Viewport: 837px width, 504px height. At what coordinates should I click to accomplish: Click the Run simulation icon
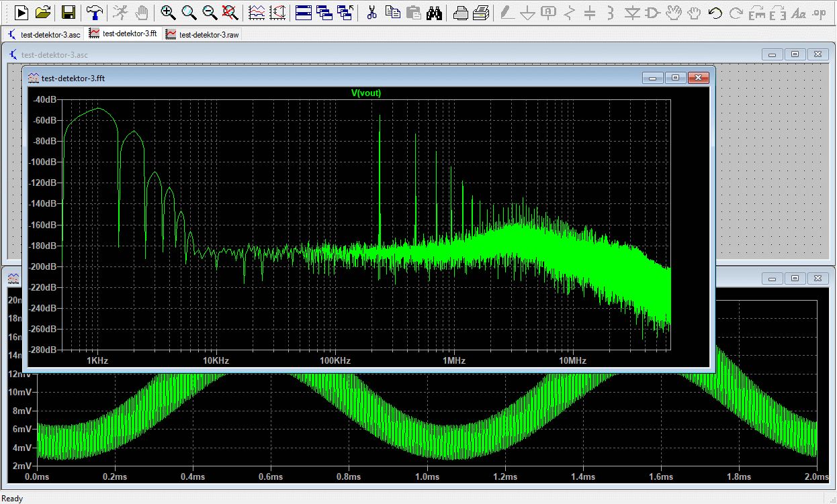21,11
